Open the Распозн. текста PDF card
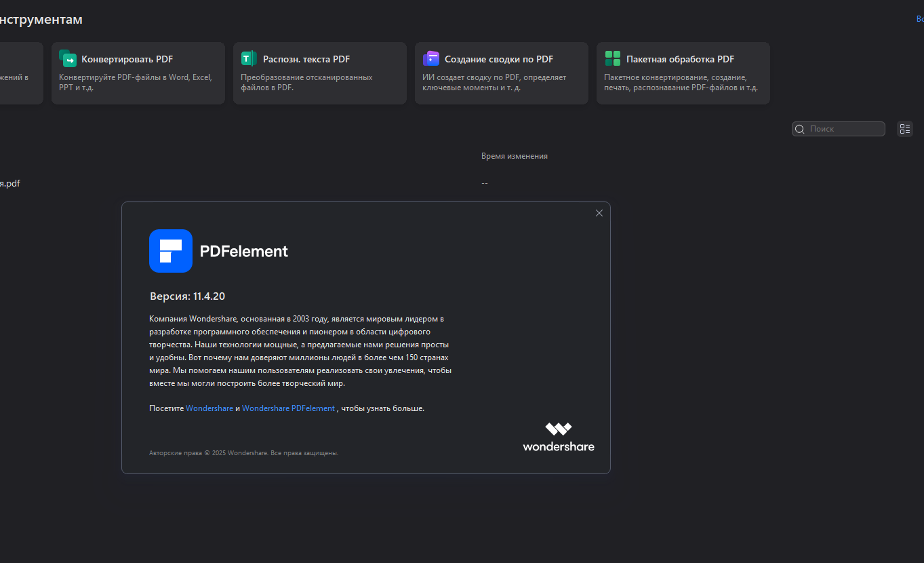924x563 pixels. click(320, 73)
